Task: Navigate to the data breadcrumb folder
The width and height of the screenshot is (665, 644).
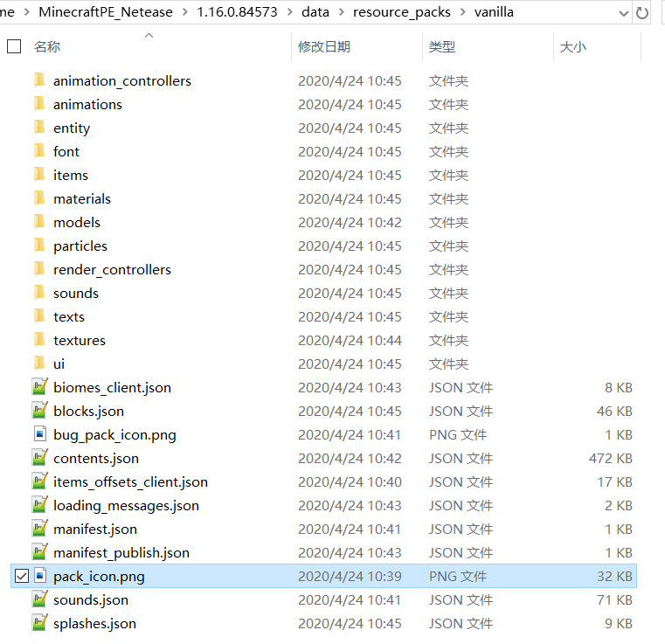Action: click(x=315, y=12)
